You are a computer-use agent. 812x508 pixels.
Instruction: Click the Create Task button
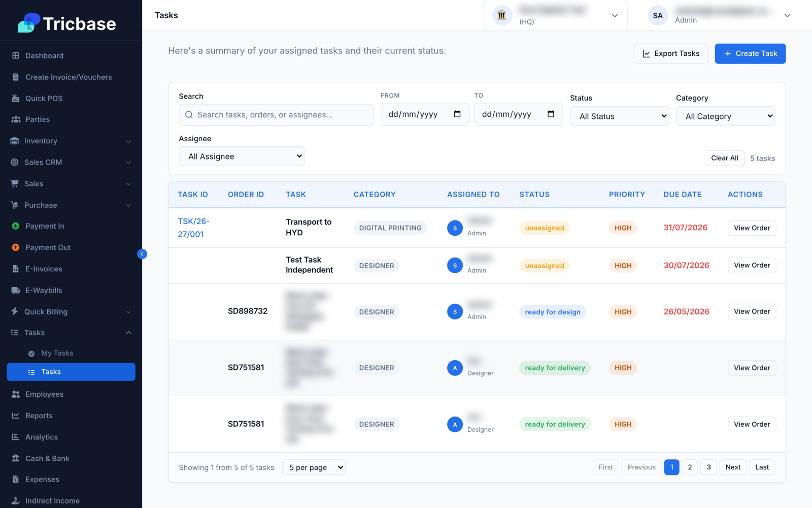(750, 54)
